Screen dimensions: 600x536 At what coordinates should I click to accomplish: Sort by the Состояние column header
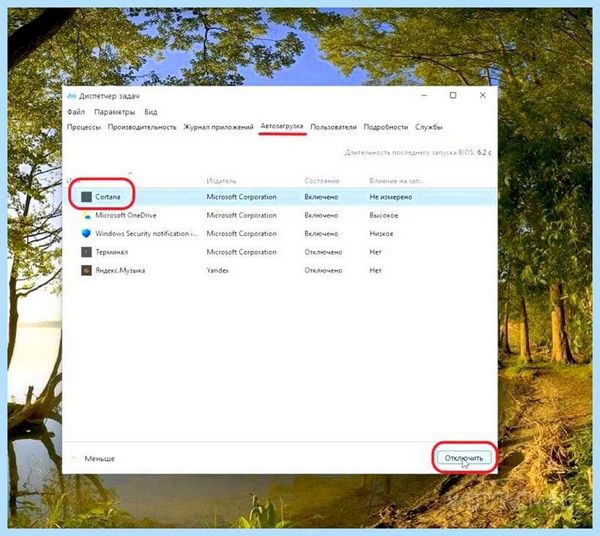click(x=322, y=181)
